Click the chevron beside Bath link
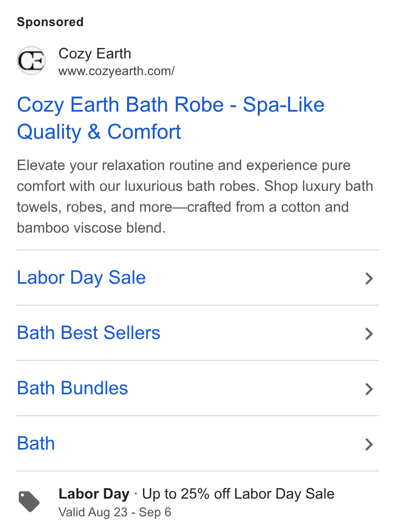Image resolution: width=396 pixels, height=532 pixels. tap(369, 444)
